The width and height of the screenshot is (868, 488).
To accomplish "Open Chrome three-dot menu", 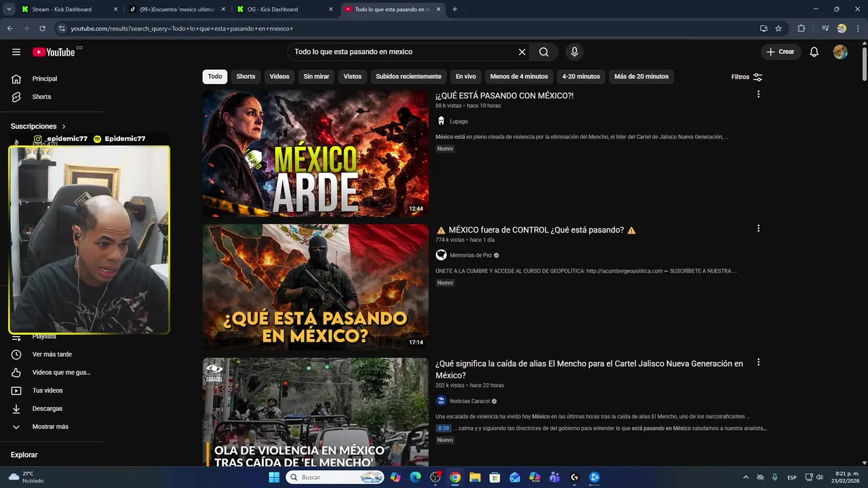I will 857,28.
